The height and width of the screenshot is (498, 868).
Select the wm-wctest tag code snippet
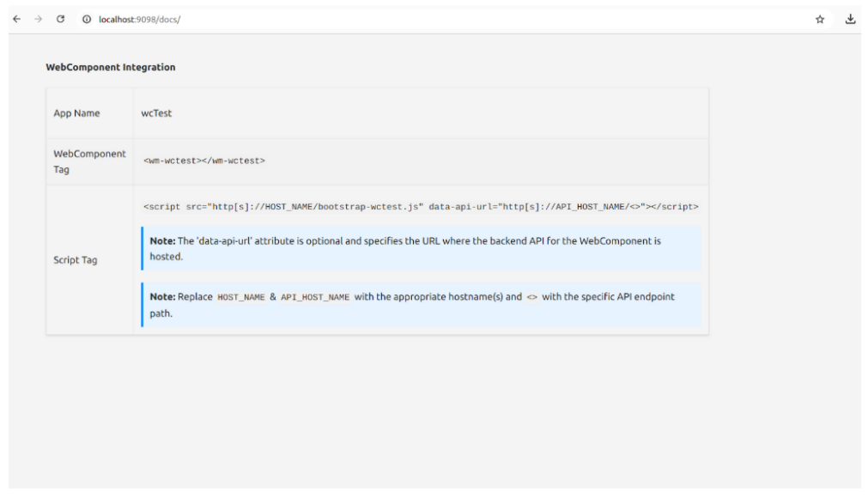pos(205,159)
